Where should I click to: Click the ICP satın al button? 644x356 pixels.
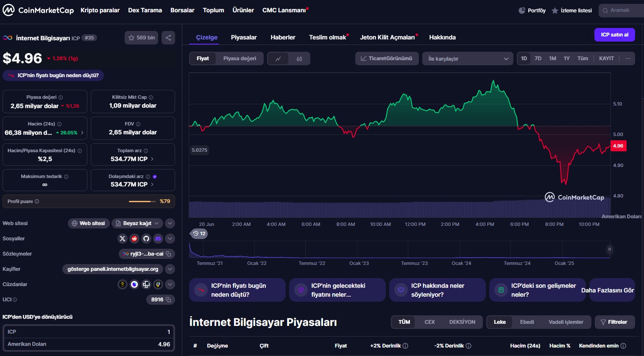[x=615, y=35]
